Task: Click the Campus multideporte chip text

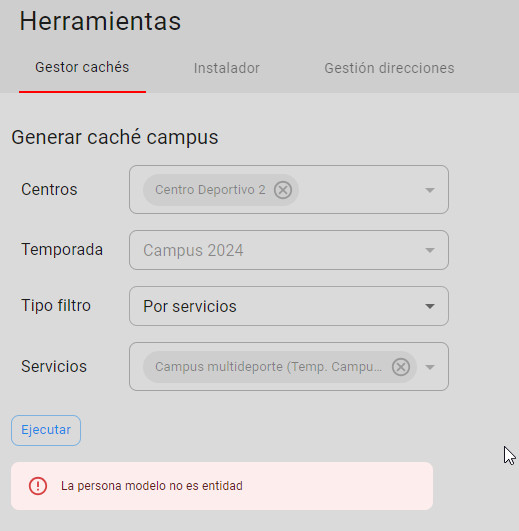Action: pos(268,367)
